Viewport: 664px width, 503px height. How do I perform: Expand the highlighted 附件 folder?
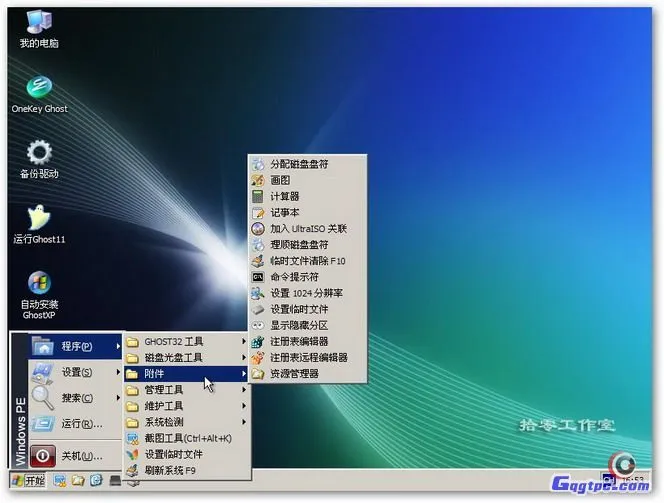click(186, 374)
